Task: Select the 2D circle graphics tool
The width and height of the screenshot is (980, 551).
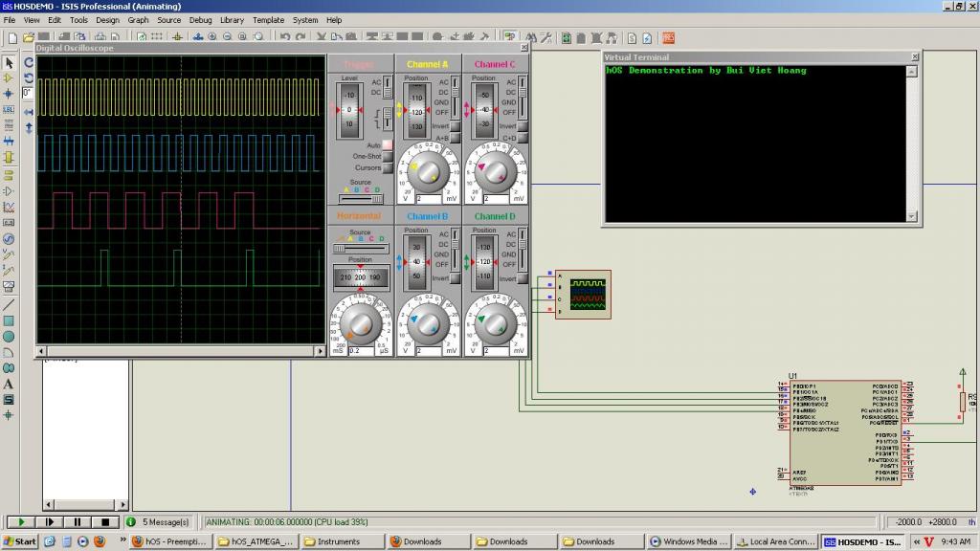Action: coord(9,336)
